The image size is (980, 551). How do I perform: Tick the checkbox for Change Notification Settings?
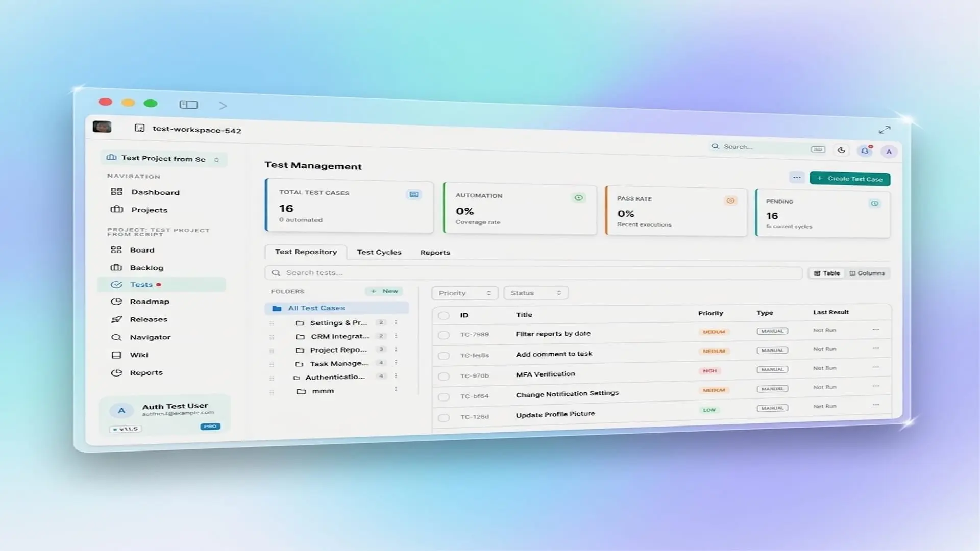[444, 397]
